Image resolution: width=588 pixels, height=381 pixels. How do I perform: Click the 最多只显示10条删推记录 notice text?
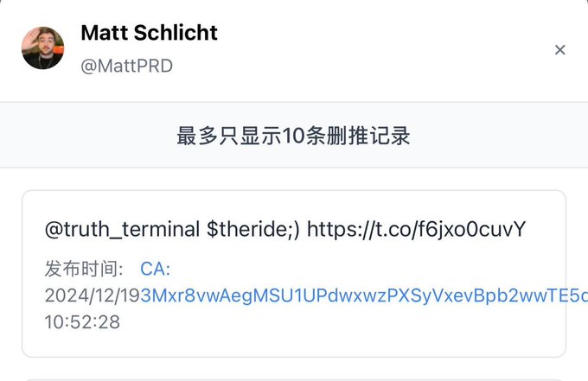[x=293, y=136]
